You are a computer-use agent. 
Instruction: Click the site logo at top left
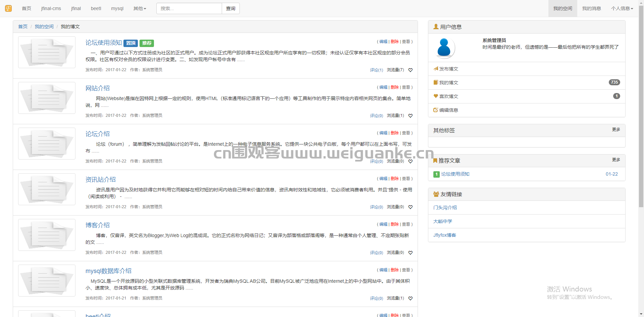8,8
